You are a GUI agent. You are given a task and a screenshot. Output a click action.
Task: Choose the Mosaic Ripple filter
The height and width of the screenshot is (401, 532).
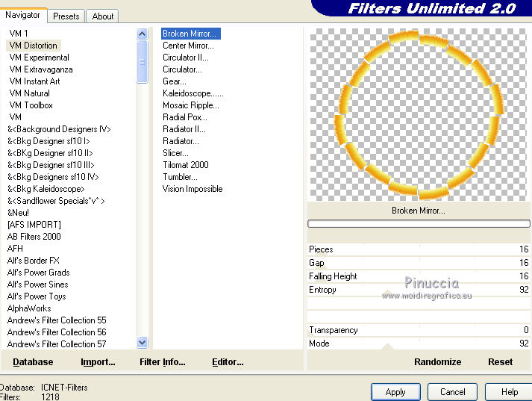click(x=191, y=105)
